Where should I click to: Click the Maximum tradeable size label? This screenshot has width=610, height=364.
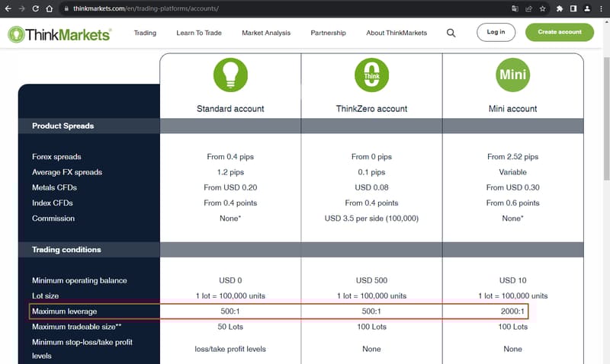tap(77, 327)
